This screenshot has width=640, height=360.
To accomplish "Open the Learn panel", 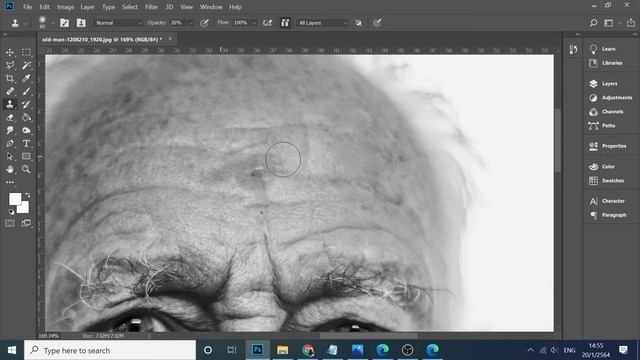I will point(602,49).
